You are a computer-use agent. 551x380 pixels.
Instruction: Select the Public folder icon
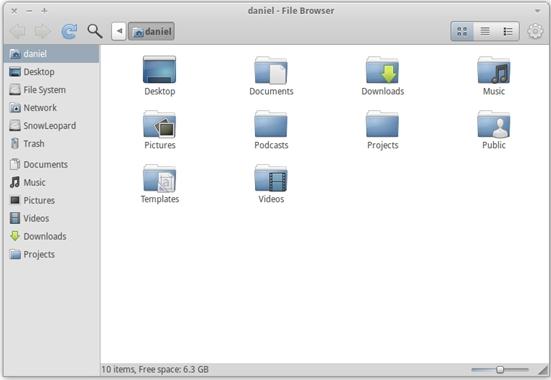(x=494, y=124)
